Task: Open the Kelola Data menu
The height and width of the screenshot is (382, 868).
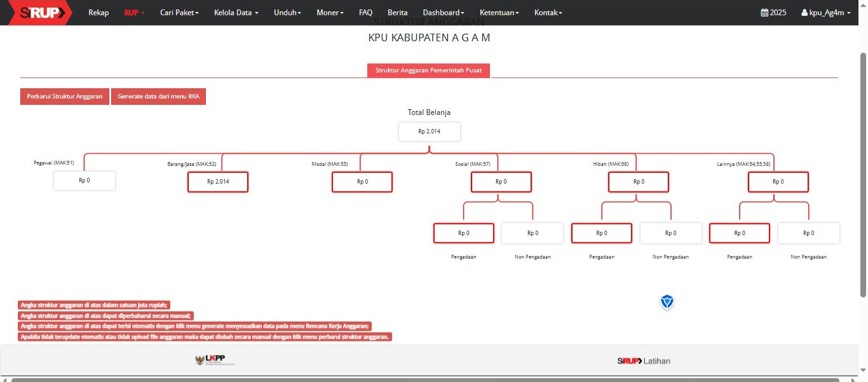Action: click(x=236, y=13)
